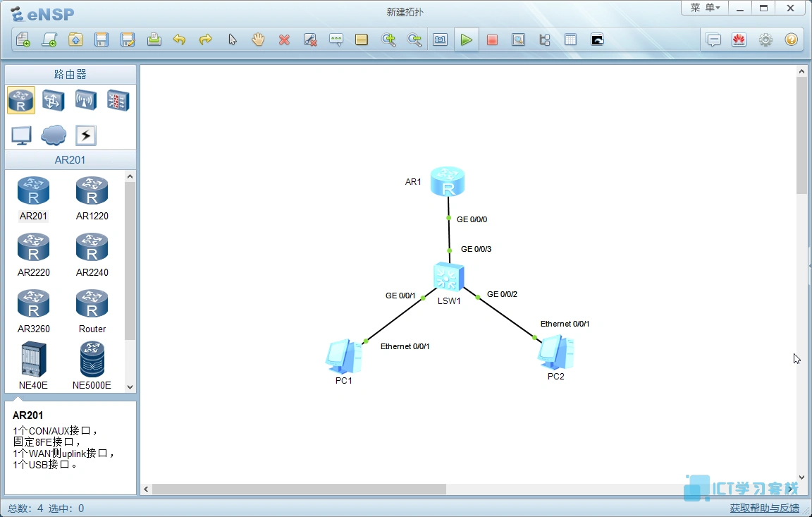
Task: Select the PC terminal device category
Action: (x=21, y=135)
